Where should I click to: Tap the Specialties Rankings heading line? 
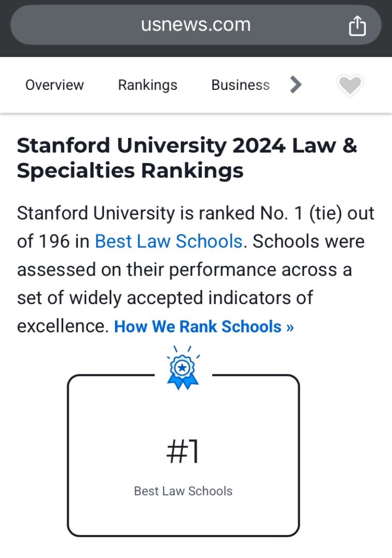click(x=130, y=171)
